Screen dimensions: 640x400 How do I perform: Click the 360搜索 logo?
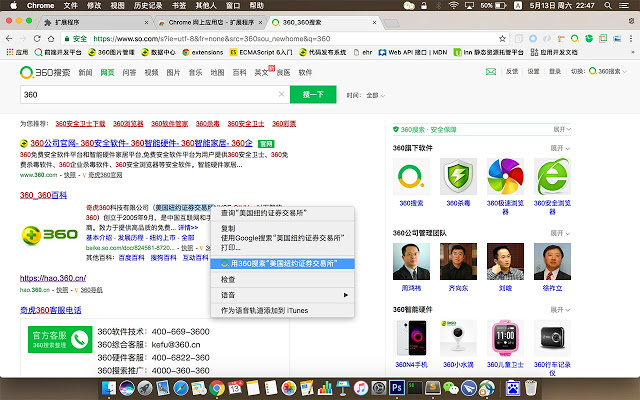click(45, 72)
